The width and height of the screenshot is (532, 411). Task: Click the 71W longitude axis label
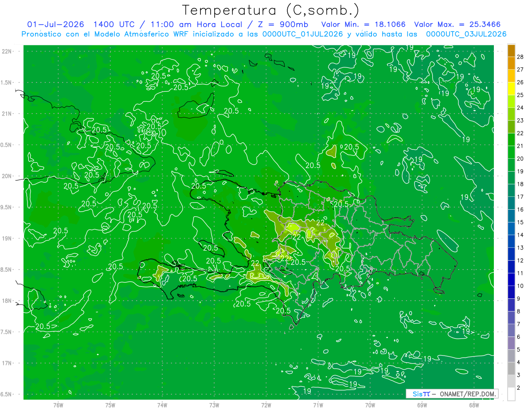tap(318, 405)
